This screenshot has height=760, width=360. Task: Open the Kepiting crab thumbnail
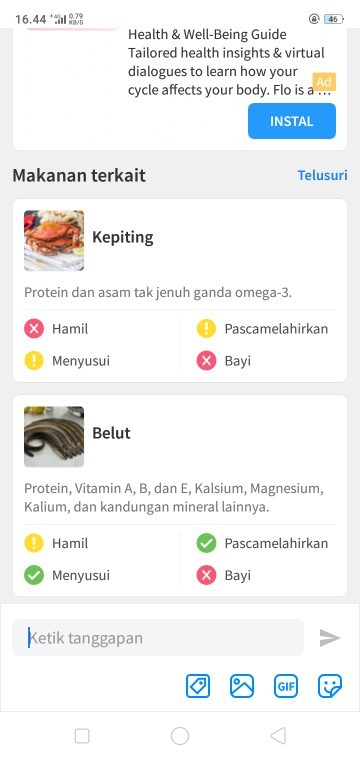click(54, 240)
